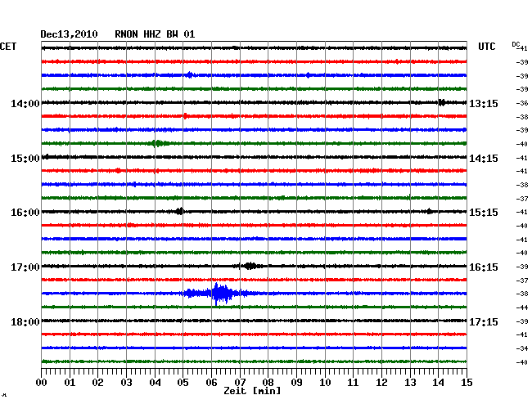Click the date label Dec13,2010
532x404 pixels.
[69, 34]
